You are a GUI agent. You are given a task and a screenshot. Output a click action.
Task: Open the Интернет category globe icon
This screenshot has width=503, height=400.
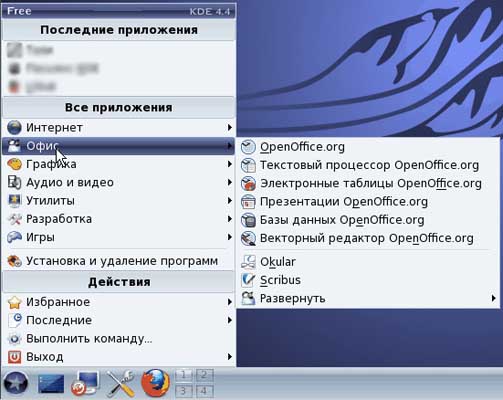pyautogui.click(x=14, y=127)
